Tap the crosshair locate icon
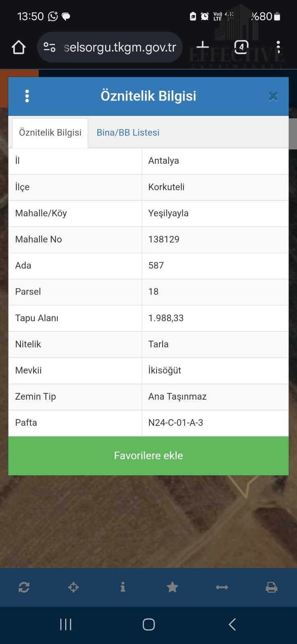 tap(73, 587)
